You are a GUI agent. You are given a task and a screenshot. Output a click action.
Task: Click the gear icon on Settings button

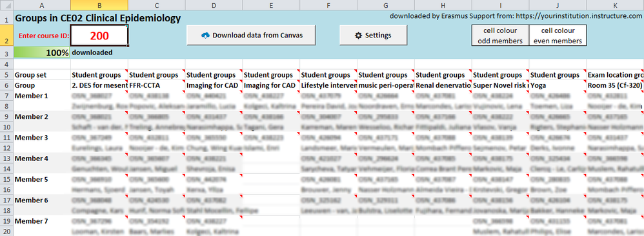358,36
